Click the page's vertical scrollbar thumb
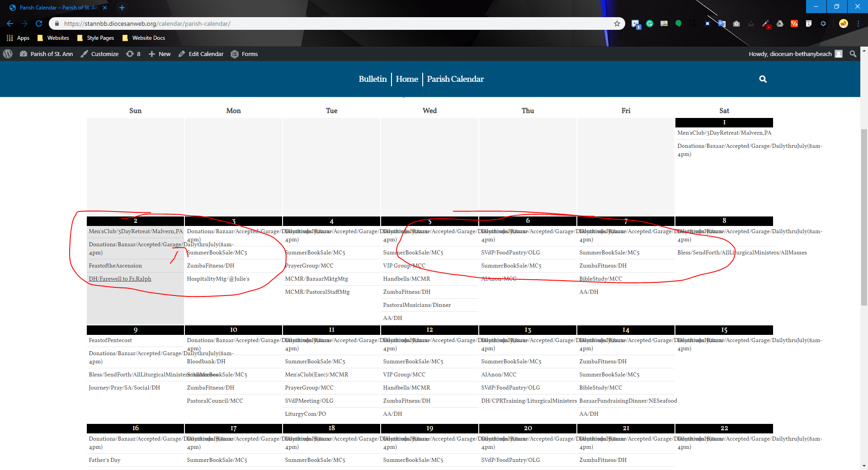The height and width of the screenshot is (470, 868). pos(864,217)
